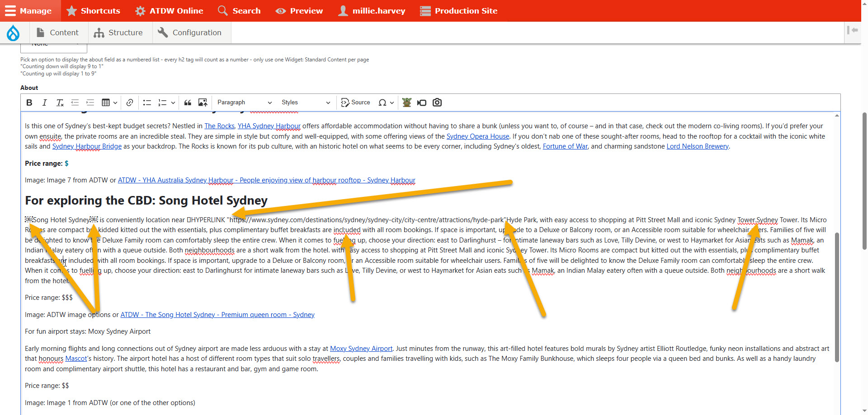Screen dimensions: 868x415
Task: Click the remove formatting icon
Action: [60, 103]
